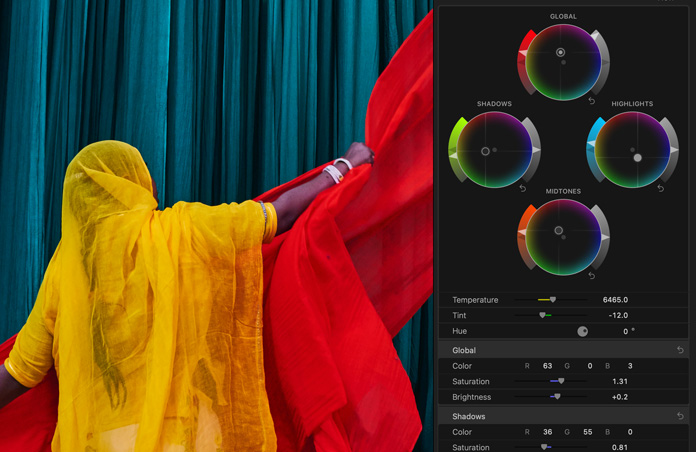This screenshot has width=696, height=452.
Task: Reset the Global color wheel
Action: pos(592,101)
